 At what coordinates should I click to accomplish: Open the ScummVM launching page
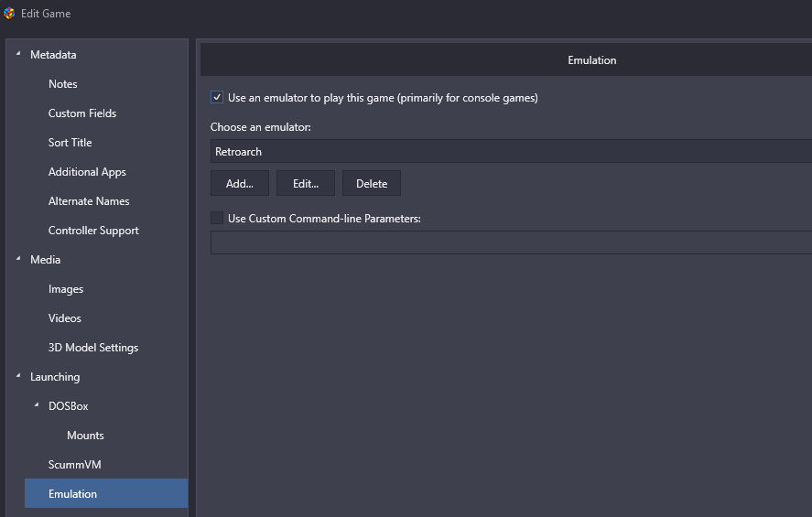tap(74, 464)
